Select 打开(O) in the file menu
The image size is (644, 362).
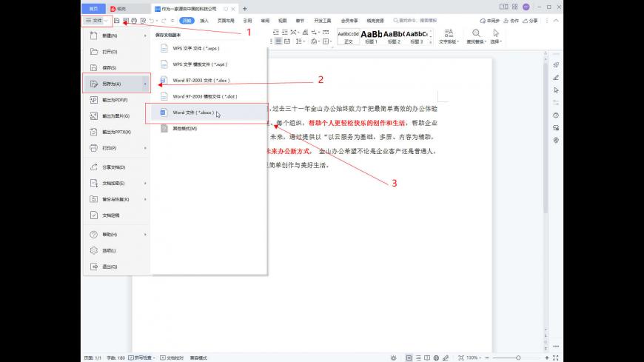(117, 52)
